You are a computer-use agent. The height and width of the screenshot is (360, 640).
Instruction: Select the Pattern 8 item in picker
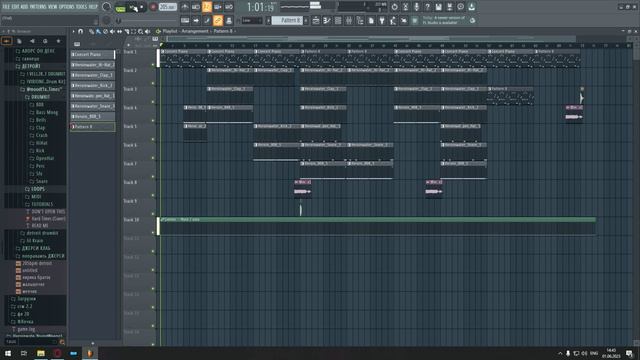click(x=93, y=127)
